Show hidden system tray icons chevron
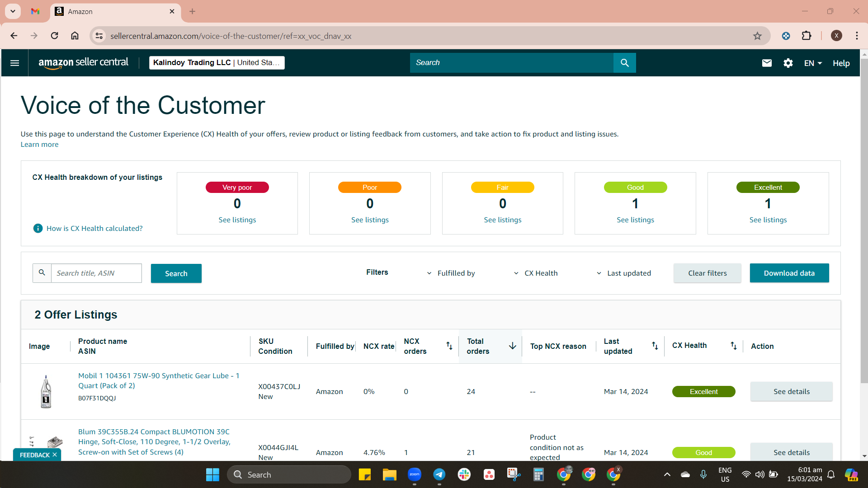This screenshot has height=488, width=868. pos(667,474)
